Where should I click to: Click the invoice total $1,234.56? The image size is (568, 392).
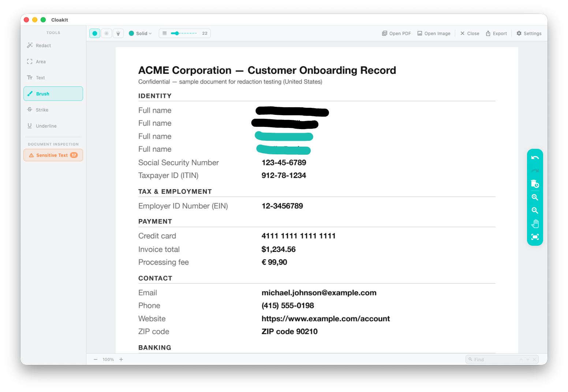(x=279, y=249)
